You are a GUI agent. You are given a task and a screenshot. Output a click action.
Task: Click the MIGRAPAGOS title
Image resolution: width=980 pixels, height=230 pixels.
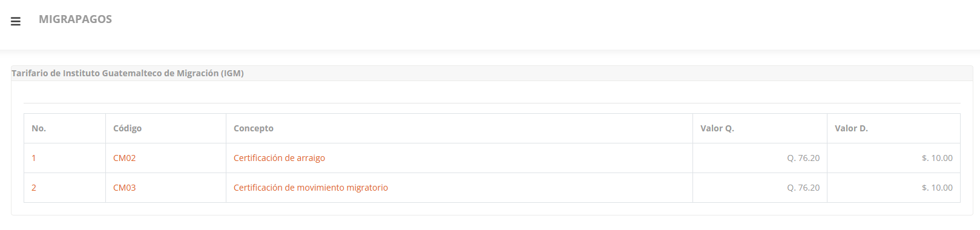[75, 19]
